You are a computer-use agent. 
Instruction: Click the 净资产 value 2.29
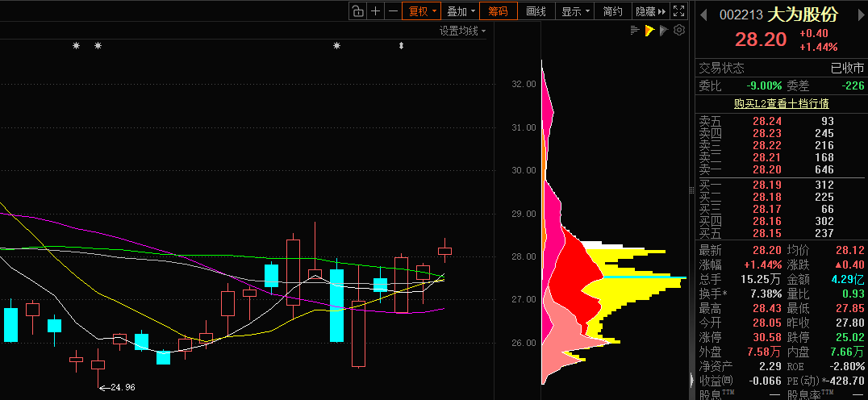pos(771,365)
